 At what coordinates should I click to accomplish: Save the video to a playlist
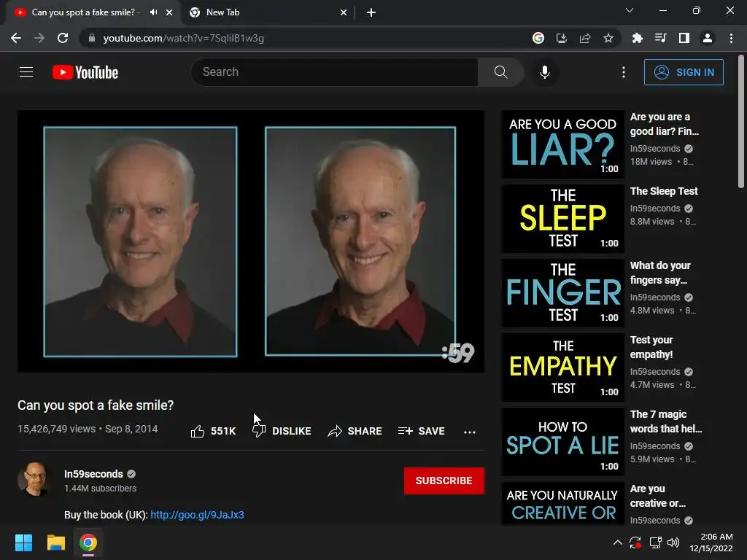click(x=422, y=431)
